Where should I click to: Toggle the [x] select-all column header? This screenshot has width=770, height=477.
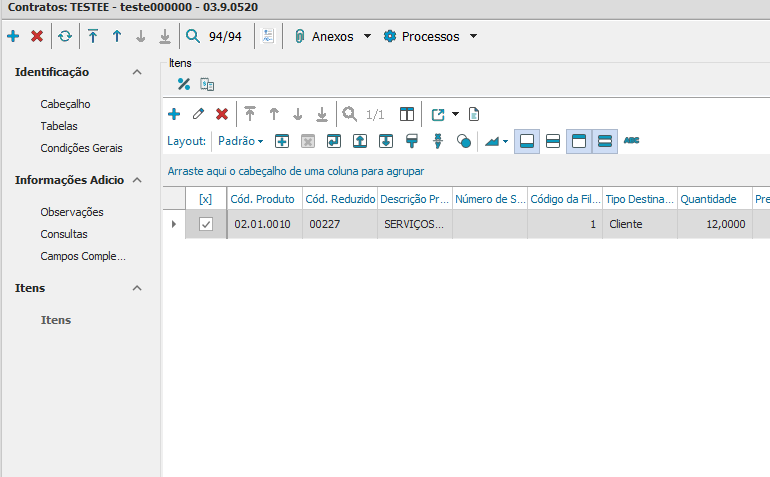[x=206, y=199]
